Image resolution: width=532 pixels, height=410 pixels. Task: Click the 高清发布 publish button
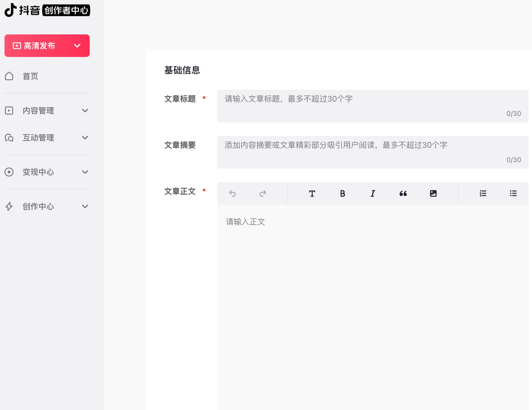pos(47,46)
